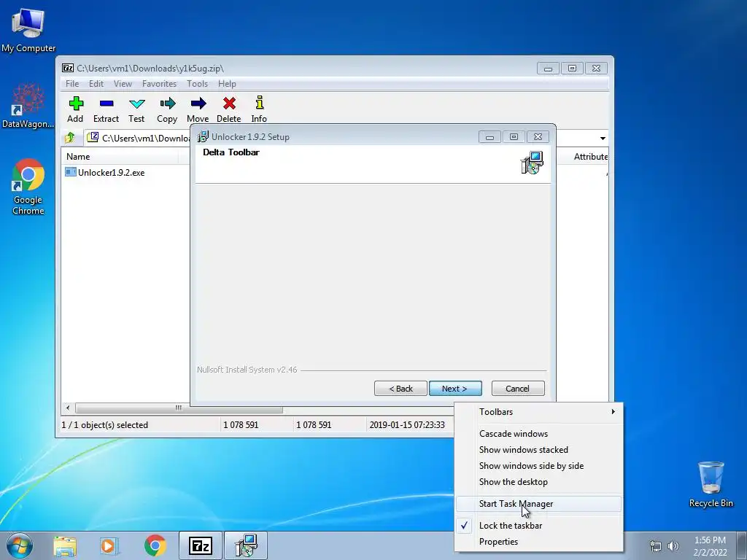The height and width of the screenshot is (560, 747).
Task: Choose Show windows stacked
Action: (539, 450)
